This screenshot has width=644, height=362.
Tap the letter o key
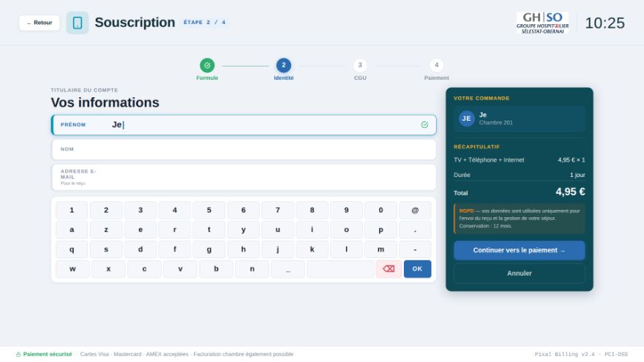(346, 230)
